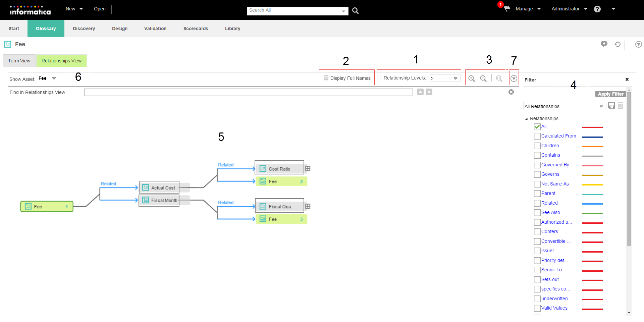Click the comment bubble icon for Fee
644x322 pixels.
(604, 44)
